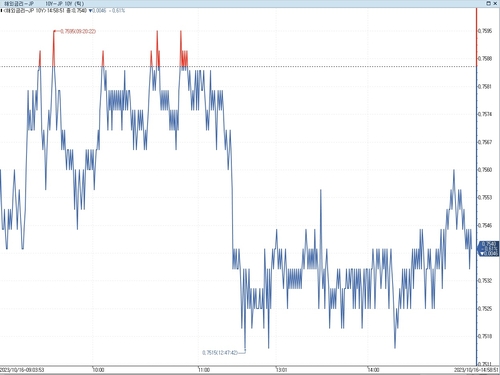500x375 pixels.
Task: Select the 해외금리-JP title tab
Action: (19, 4)
